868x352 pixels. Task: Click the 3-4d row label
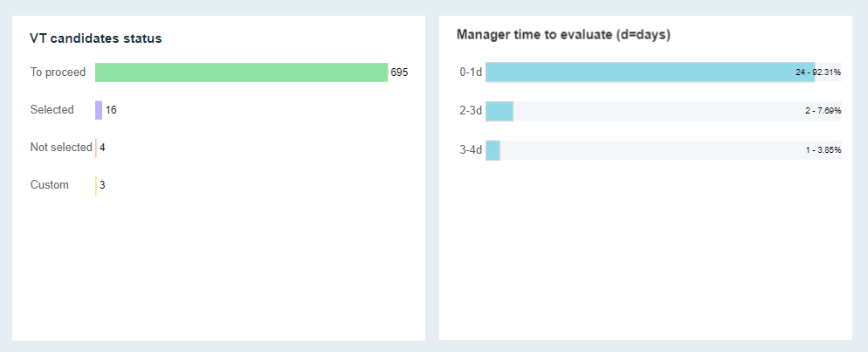point(471,150)
